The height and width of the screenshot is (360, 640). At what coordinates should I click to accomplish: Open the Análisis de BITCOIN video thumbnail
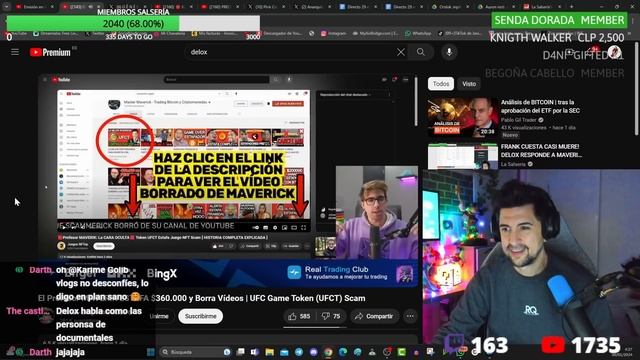(x=462, y=117)
